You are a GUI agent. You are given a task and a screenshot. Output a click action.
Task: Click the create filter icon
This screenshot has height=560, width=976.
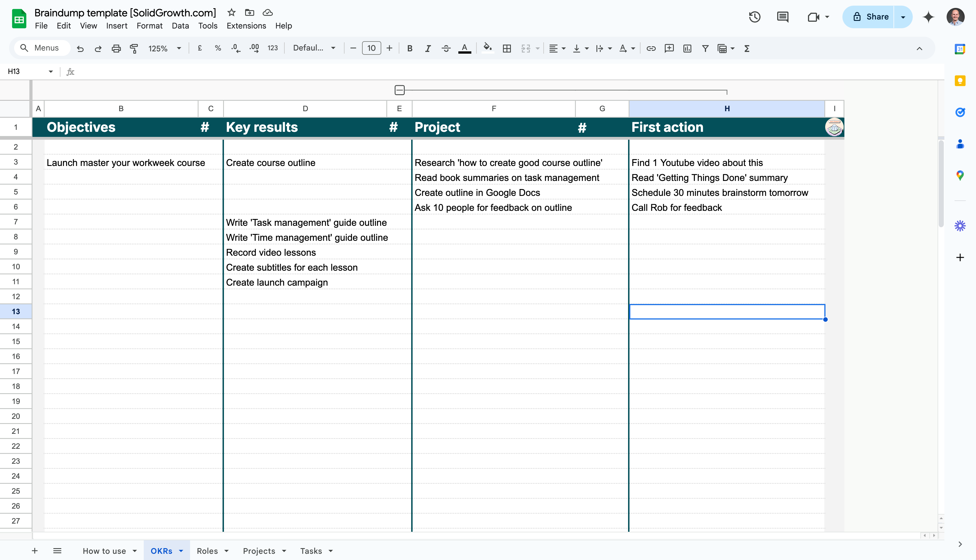(705, 49)
